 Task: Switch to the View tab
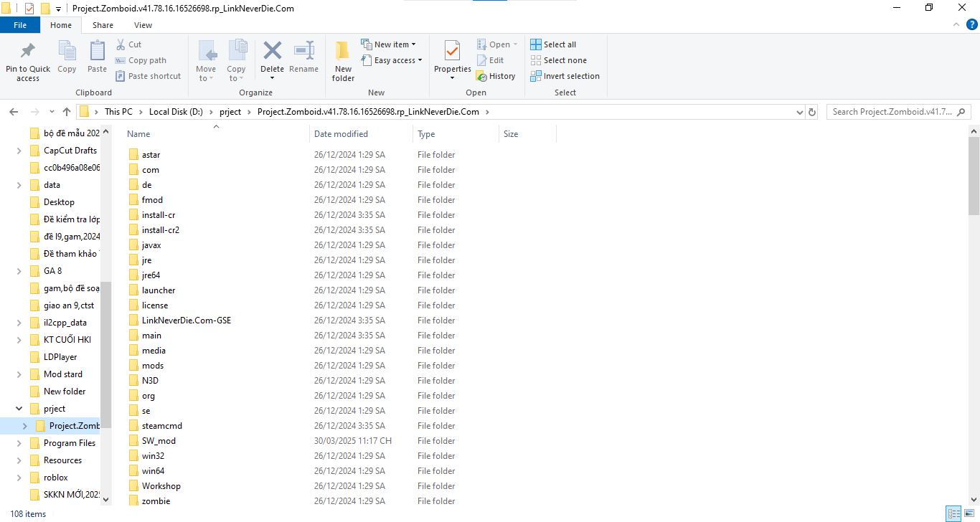tap(142, 24)
